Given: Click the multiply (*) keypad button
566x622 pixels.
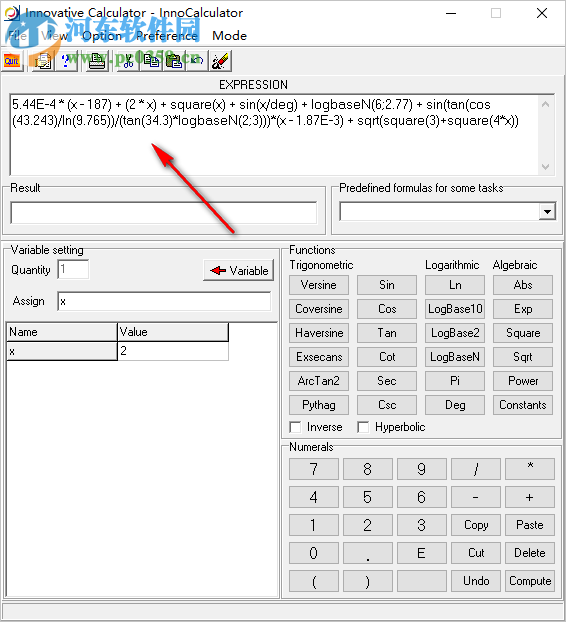Looking at the screenshot, I should (530, 469).
